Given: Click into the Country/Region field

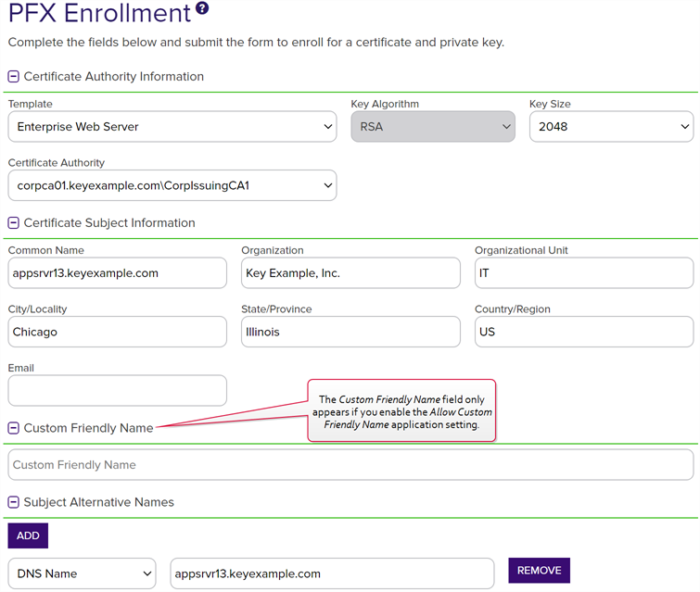Looking at the screenshot, I should click(x=584, y=332).
